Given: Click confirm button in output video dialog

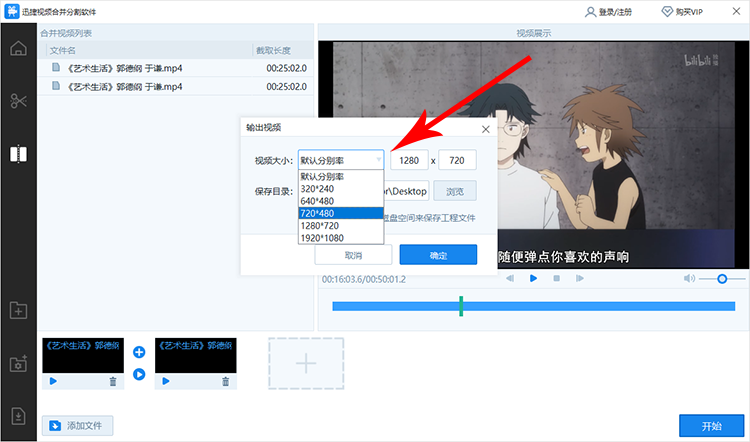Looking at the screenshot, I should click(x=438, y=254).
